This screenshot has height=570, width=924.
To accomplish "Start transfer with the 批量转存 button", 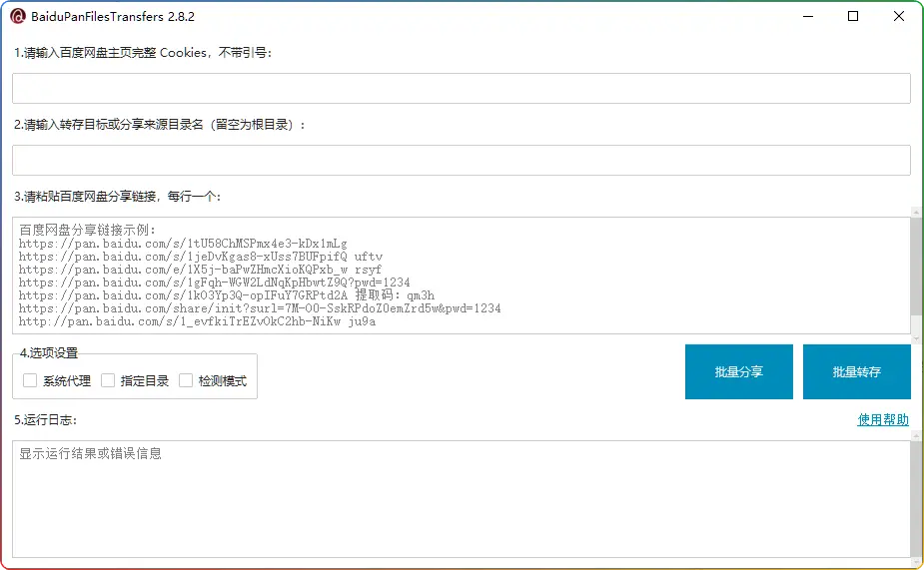I will (856, 371).
